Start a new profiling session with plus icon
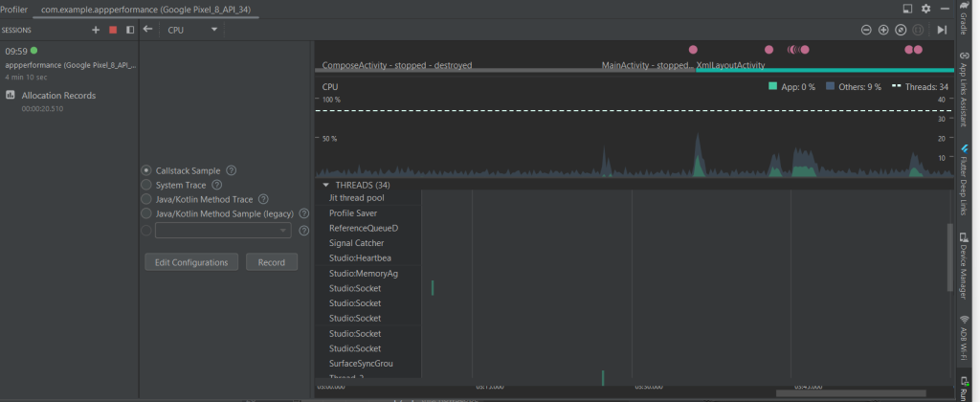The height and width of the screenshot is (402, 980). click(96, 30)
